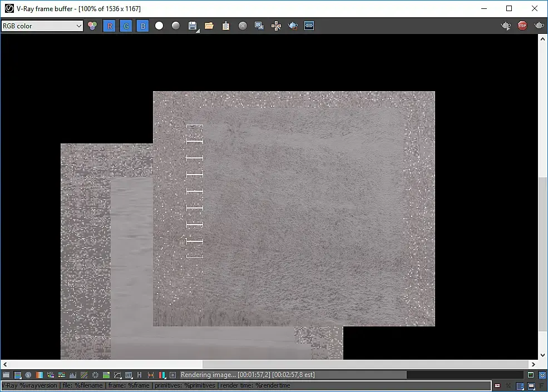Click the region render teapot icon
This screenshot has height=392, width=548.
293,26
